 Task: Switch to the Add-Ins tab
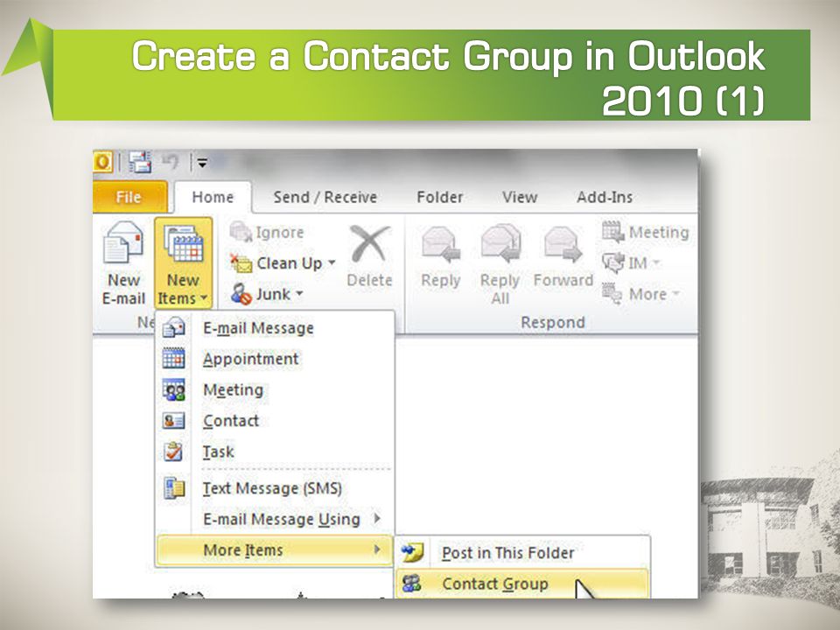[605, 197]
